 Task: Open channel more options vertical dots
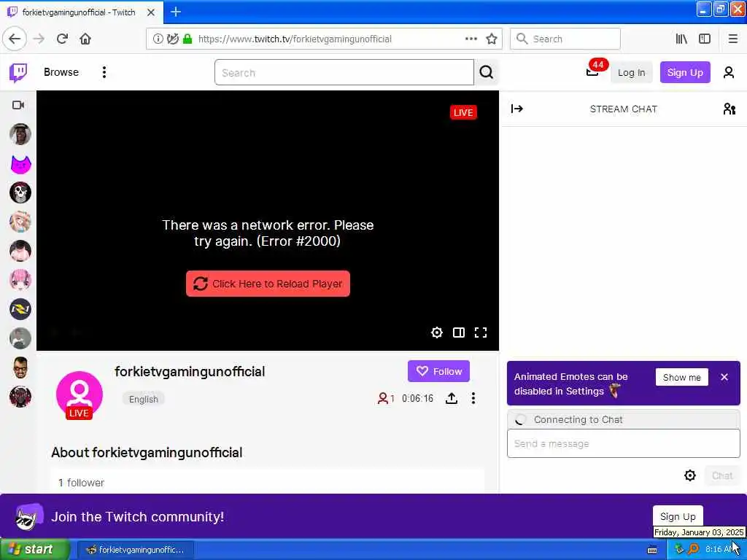(x=473, y=398)
